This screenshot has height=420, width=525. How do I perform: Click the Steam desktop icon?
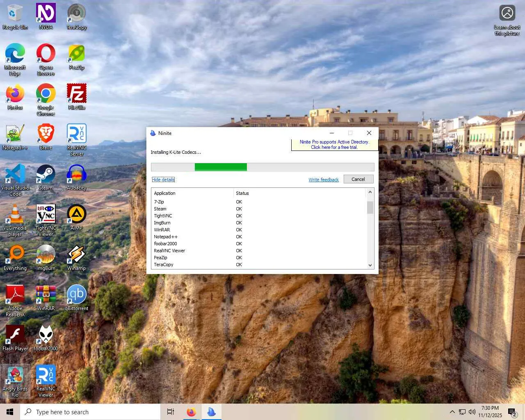tap(46, 178)
